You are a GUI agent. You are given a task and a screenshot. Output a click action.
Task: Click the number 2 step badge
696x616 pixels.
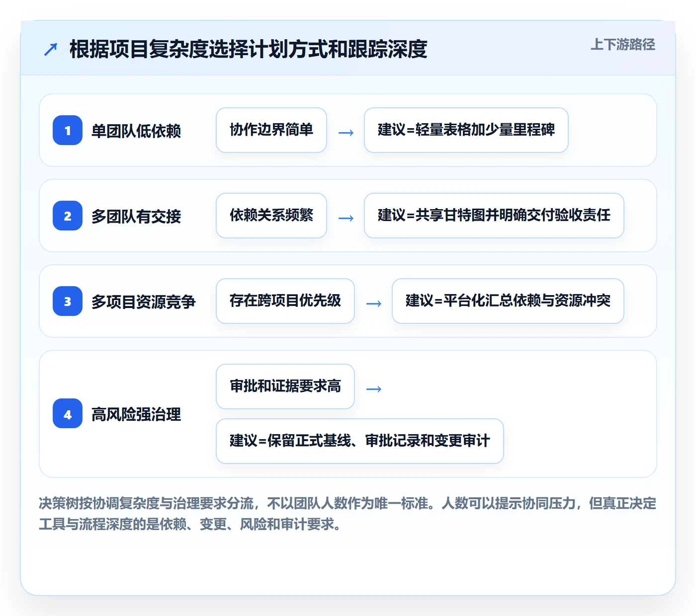click(x=68, y=216)
